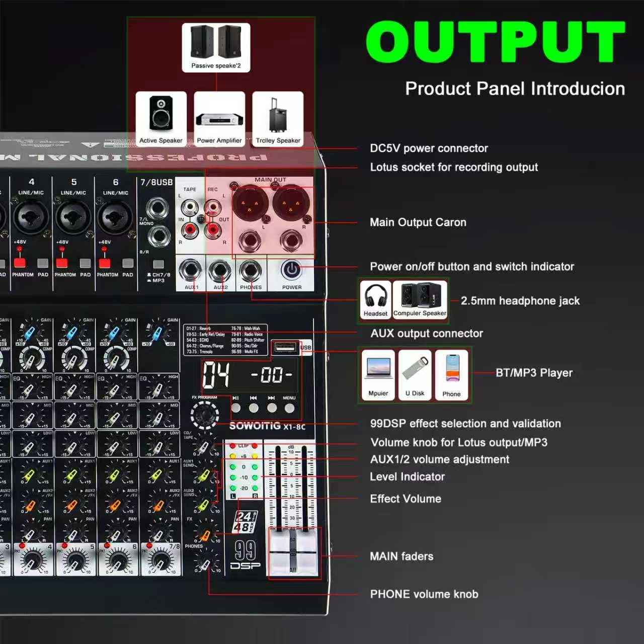The image size is (644, 644).
Task: Toggle channel 5 red PHANTOM +48V switch
Action: (x=62, y=262)
